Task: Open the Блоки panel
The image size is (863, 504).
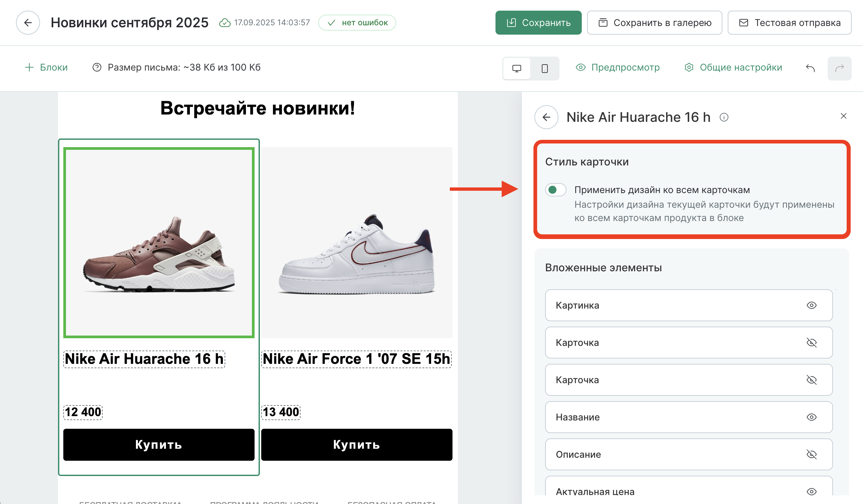Action: click(46, 67)
